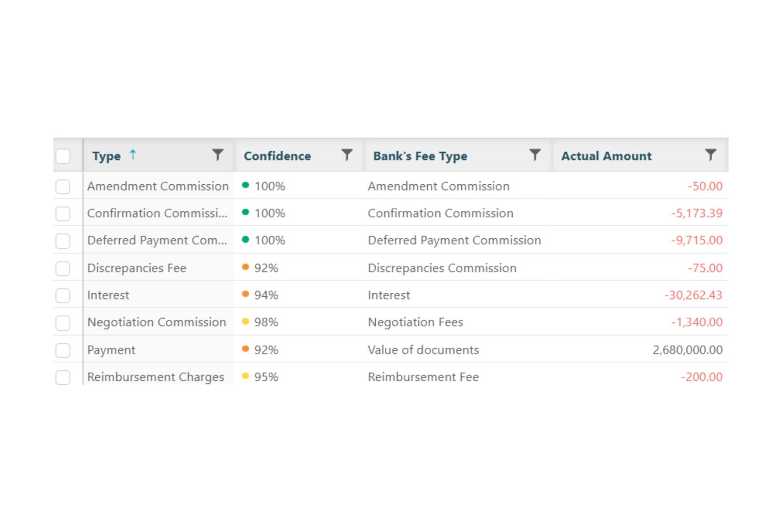
Task: Click the yellow 98% confidence dot for Negotiation Commission
Action: (x=246, y=322)
